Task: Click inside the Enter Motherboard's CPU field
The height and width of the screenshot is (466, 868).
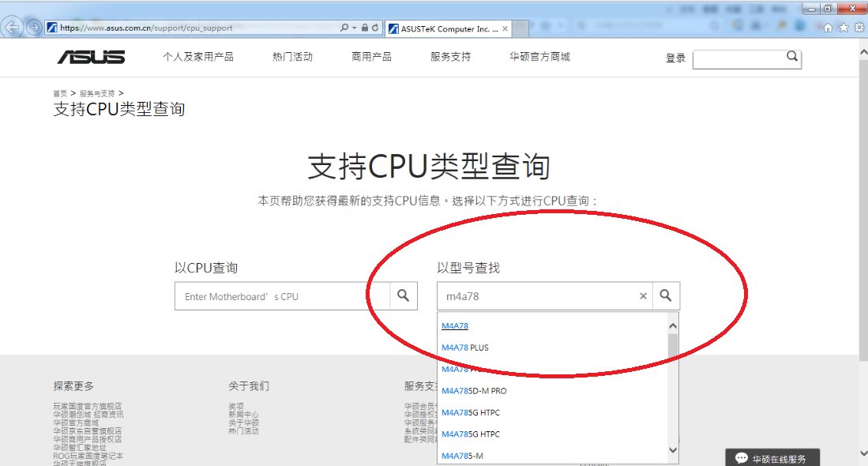Action: click(276, 295)
